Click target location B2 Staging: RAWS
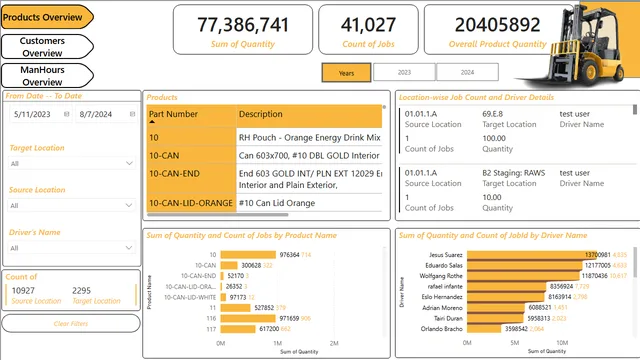 pyautogui.click(x=513, y=173)
